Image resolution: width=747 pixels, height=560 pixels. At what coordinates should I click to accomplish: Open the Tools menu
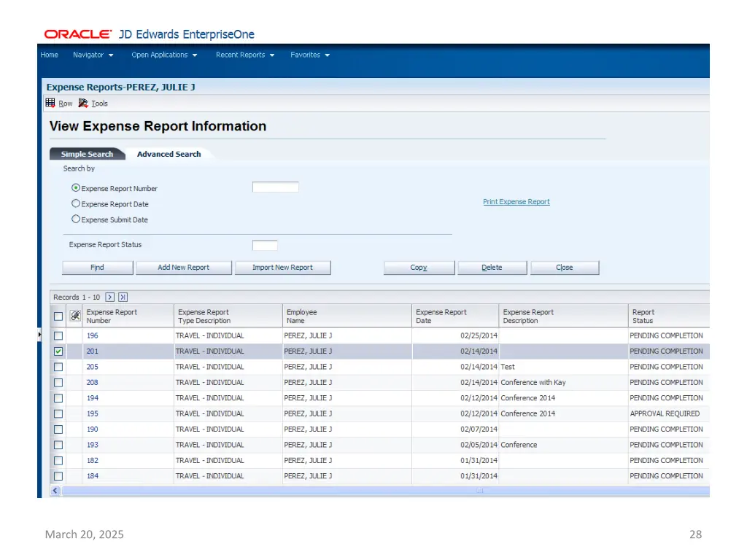pos(99,104)
